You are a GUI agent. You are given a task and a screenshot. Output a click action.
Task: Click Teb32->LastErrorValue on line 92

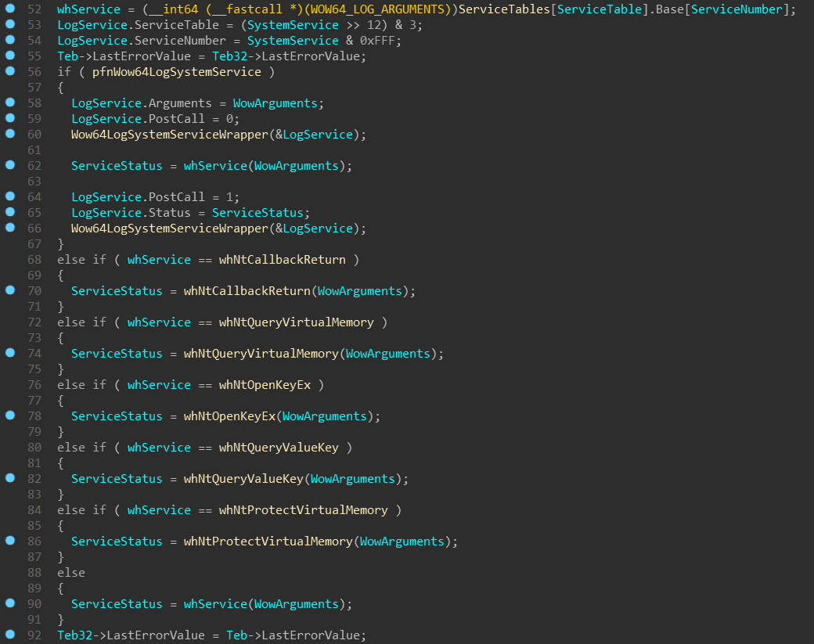[131, 635]
